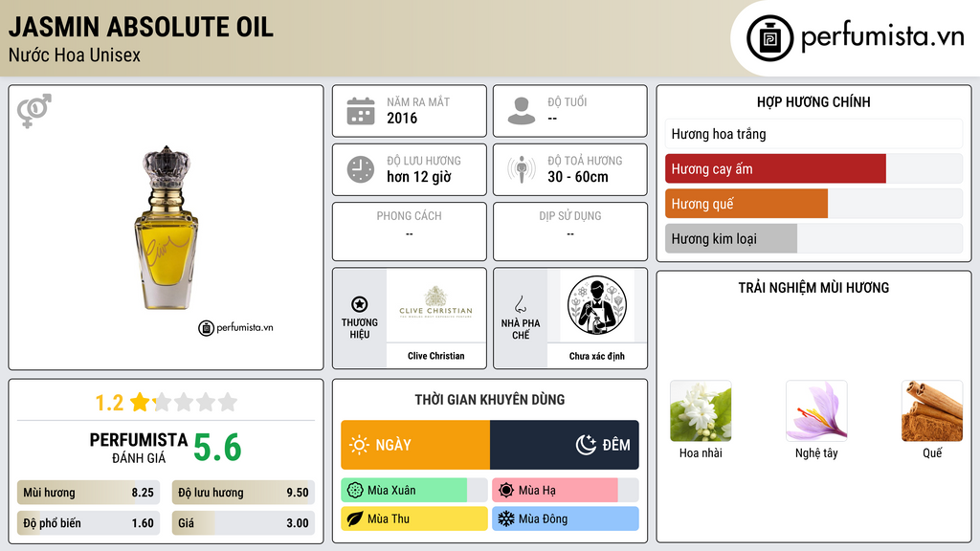Click the Hương hoa trắng accord bar

click(x=813, y=134)
